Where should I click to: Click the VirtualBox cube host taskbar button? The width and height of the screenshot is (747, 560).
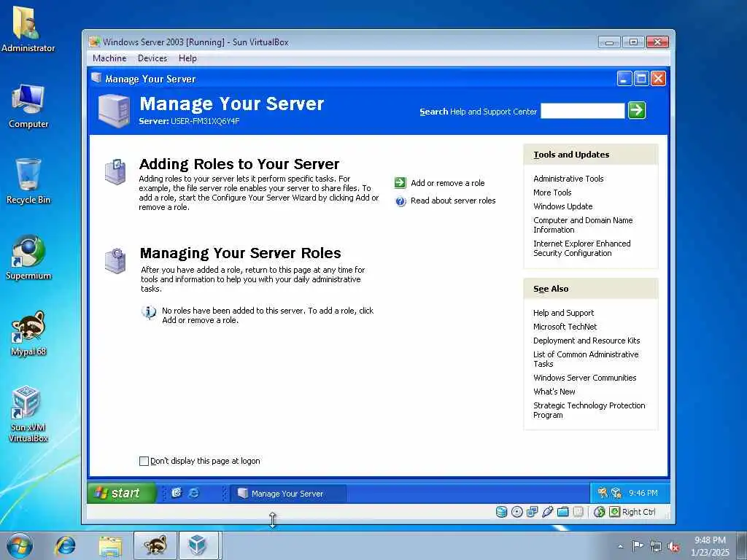click(x=198, y=545)
